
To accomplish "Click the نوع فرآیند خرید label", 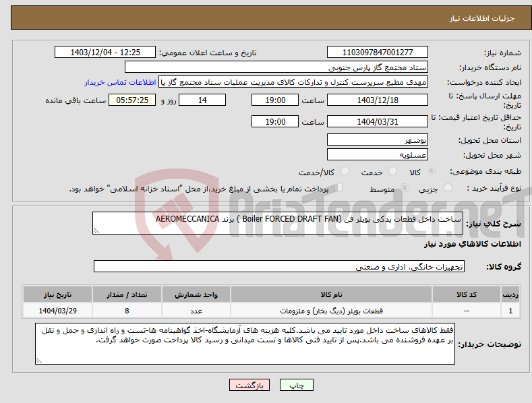I will pyautogui.click(x=494, y=188).
